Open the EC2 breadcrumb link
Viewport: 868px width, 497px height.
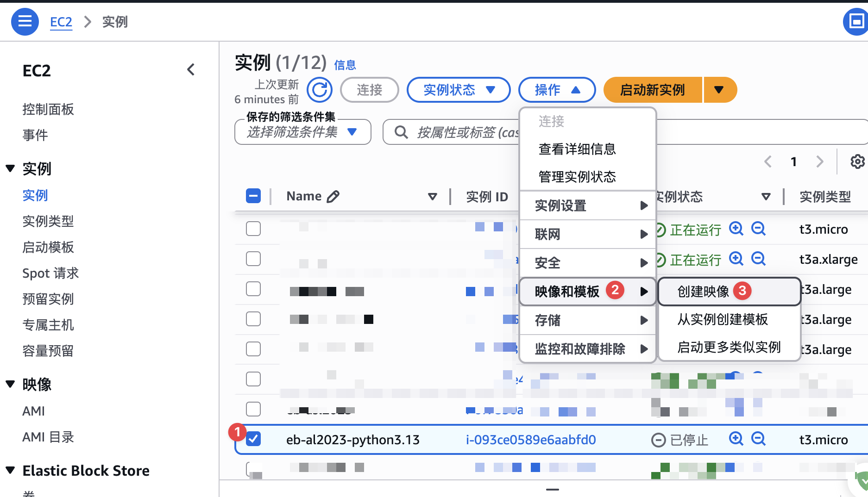(61, 22)
